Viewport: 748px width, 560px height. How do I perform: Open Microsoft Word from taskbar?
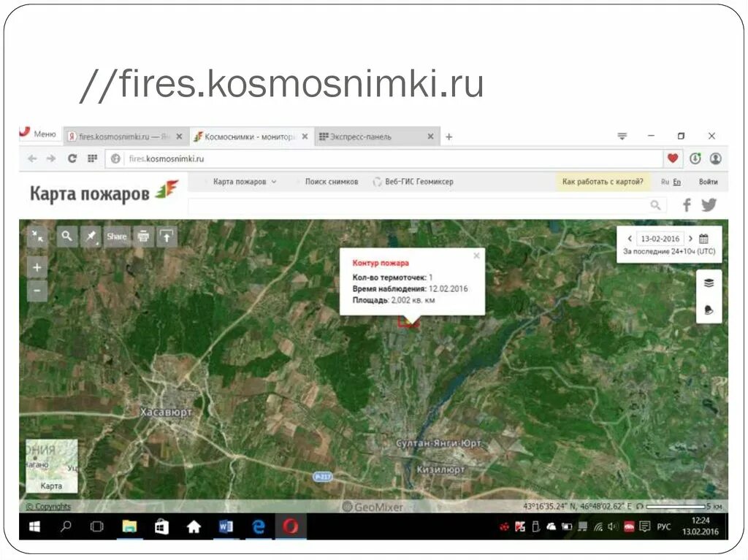[226, 526]
